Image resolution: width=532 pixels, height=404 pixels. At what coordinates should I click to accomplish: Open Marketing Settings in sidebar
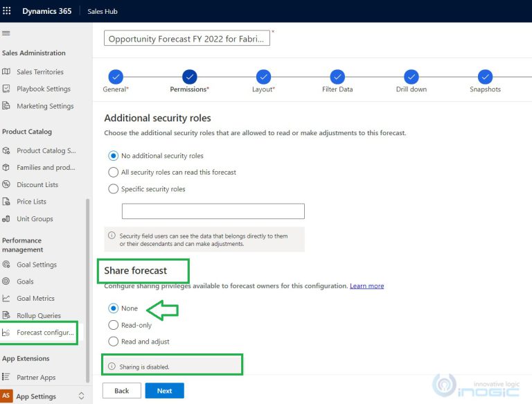point(45,106)
